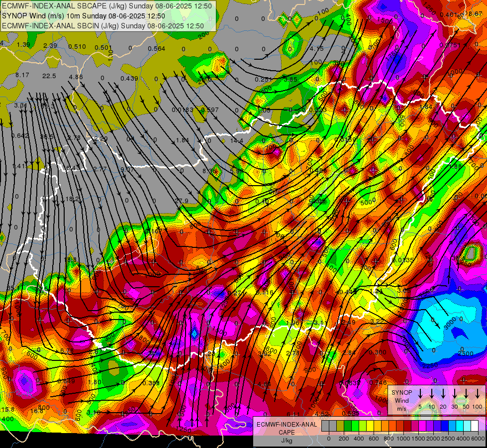The height and width of the screenshot is (448, 487).
Task: Click the map value '0.300'
Action: coord(378,352)
